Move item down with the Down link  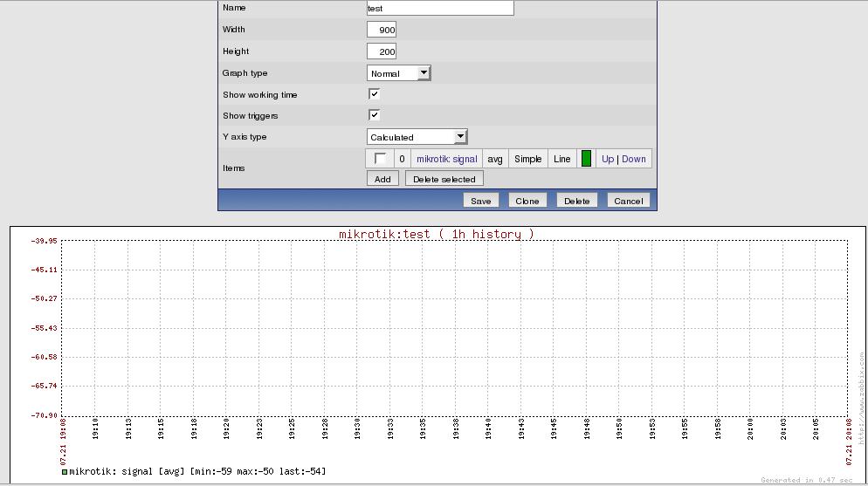tap(634, 159)
